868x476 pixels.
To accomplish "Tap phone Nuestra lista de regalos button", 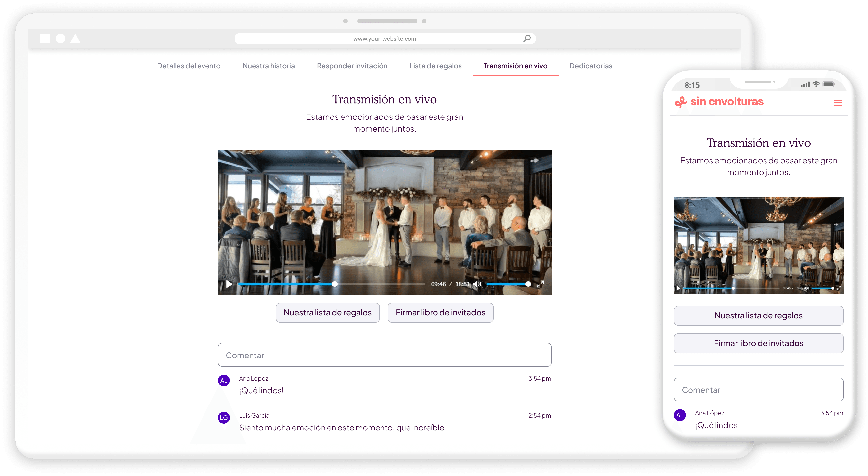I will (759, 315).
